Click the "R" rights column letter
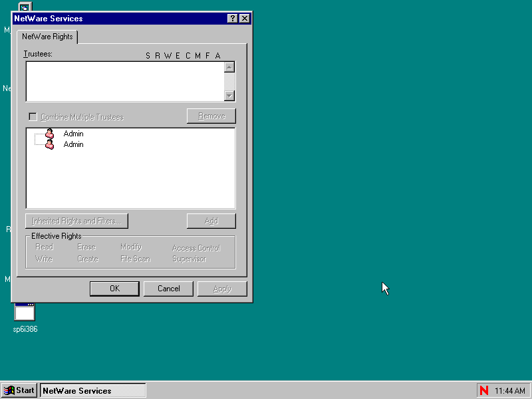Screen dimensions: 532x399 pyautogui.click(x=158, y=56)
